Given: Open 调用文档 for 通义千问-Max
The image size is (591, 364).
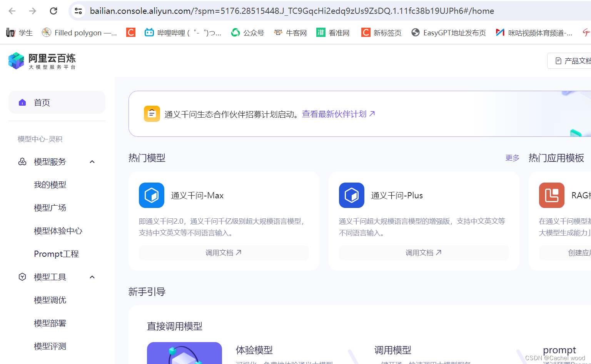Looking at the screenshot, I should [x=224, y=253].
